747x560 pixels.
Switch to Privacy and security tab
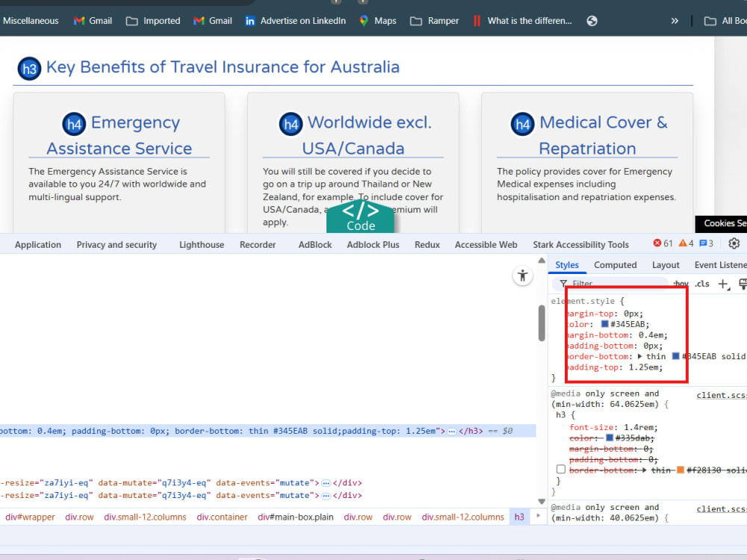[x=117, y=245]
